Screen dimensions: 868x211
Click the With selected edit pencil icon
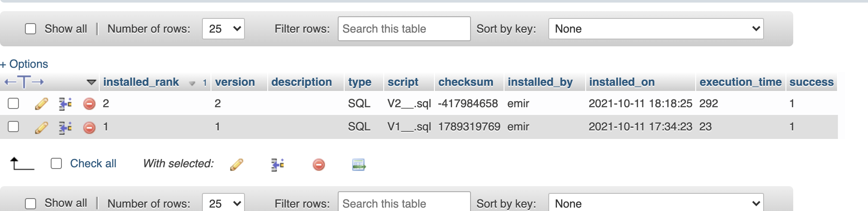coord(236,165)
